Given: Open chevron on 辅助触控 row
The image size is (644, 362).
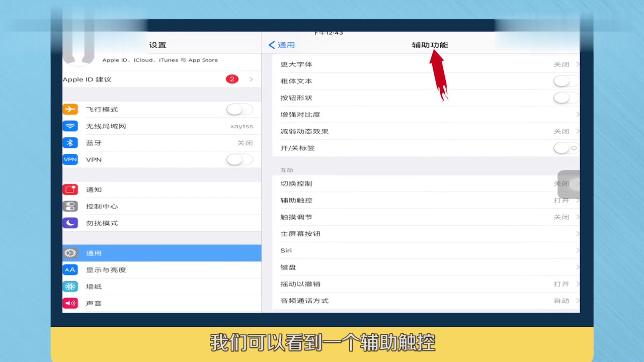Looking at the screenshot, I should point(578,200).
